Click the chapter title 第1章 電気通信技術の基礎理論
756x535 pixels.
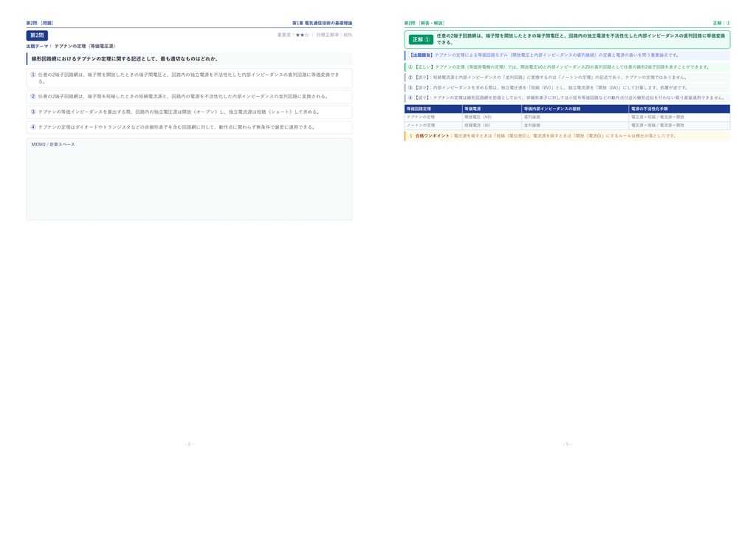[322, 23]
